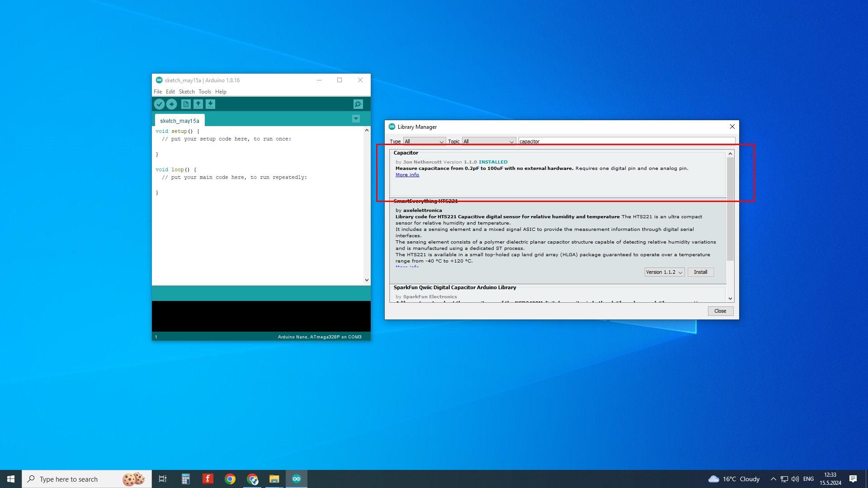Click the new sketch icon

tap(186, 103)
